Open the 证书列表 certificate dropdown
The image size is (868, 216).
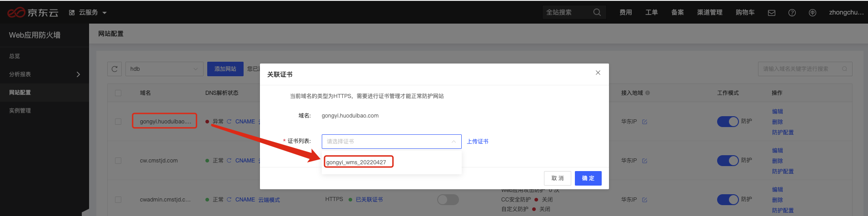(x=392, y=142)
